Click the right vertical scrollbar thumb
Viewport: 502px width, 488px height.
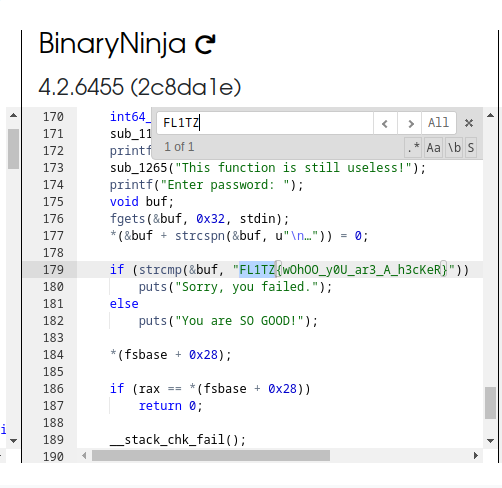tap(490, 402)
